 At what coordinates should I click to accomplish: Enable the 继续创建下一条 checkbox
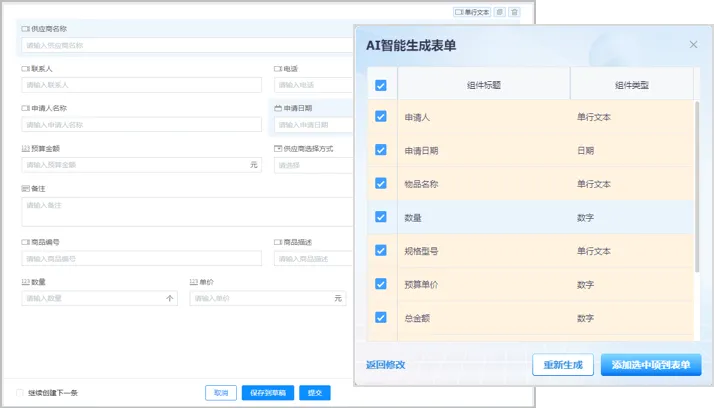21,393
